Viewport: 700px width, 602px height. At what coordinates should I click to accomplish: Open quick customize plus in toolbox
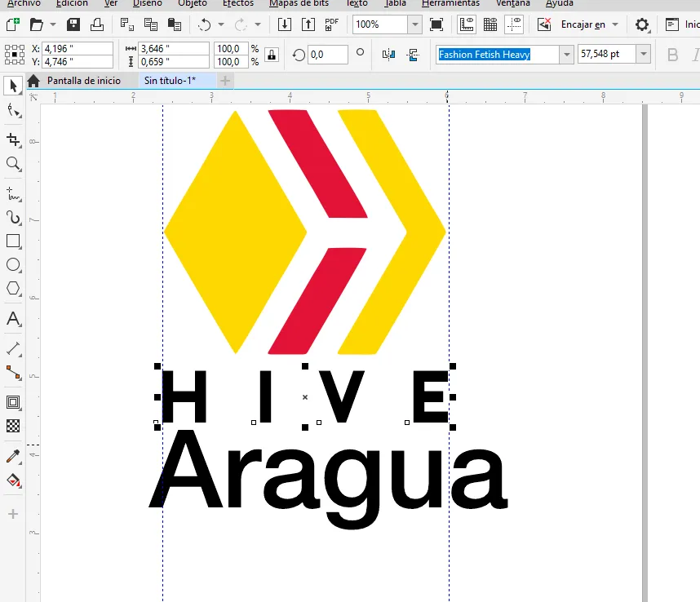[13, 514]
